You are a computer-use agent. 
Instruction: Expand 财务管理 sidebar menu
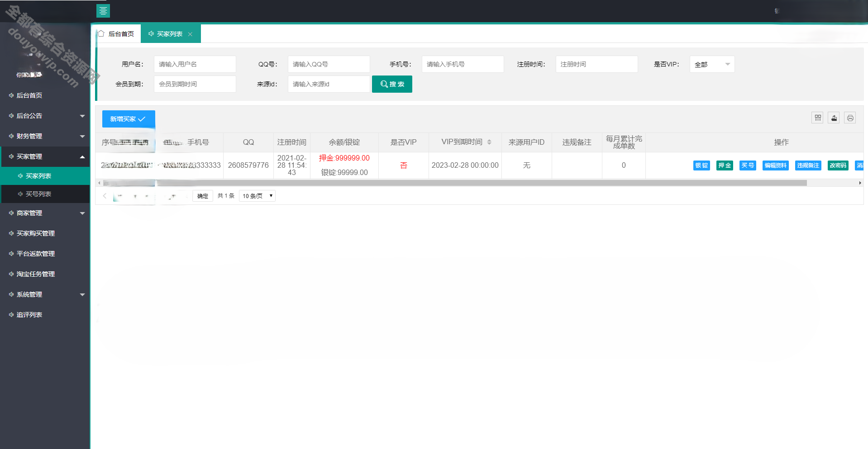[x=45, y=136]
